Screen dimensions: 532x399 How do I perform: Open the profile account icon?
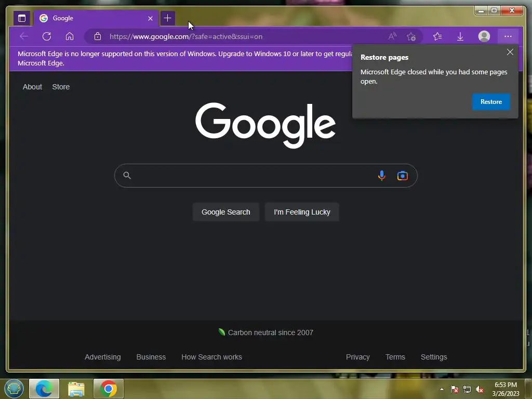(x=484, y=36)
